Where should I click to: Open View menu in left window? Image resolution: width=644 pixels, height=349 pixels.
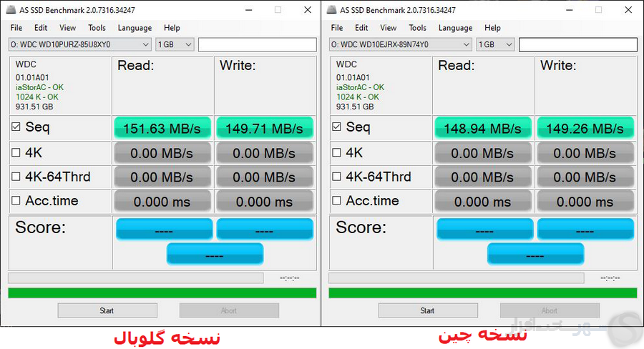point(68,28)
